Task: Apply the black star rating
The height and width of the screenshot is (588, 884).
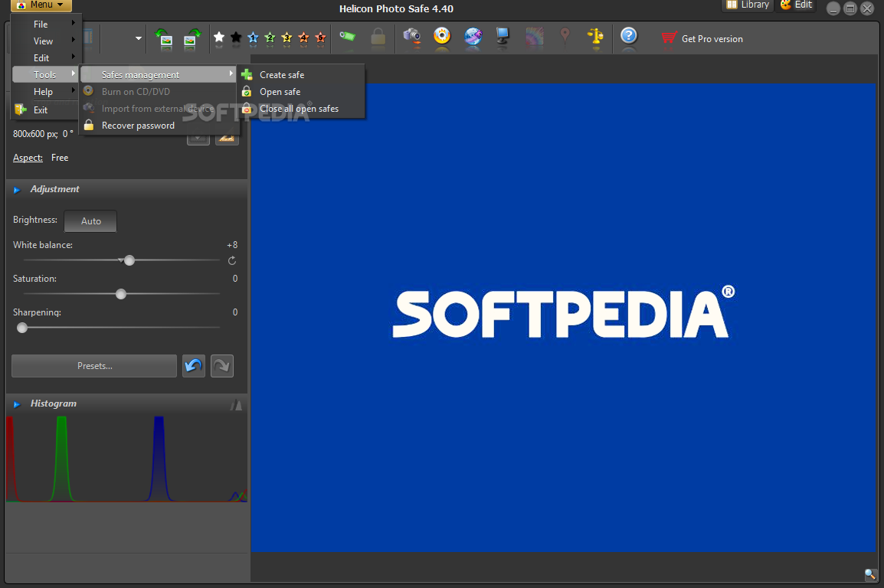Action: [236, 38]
